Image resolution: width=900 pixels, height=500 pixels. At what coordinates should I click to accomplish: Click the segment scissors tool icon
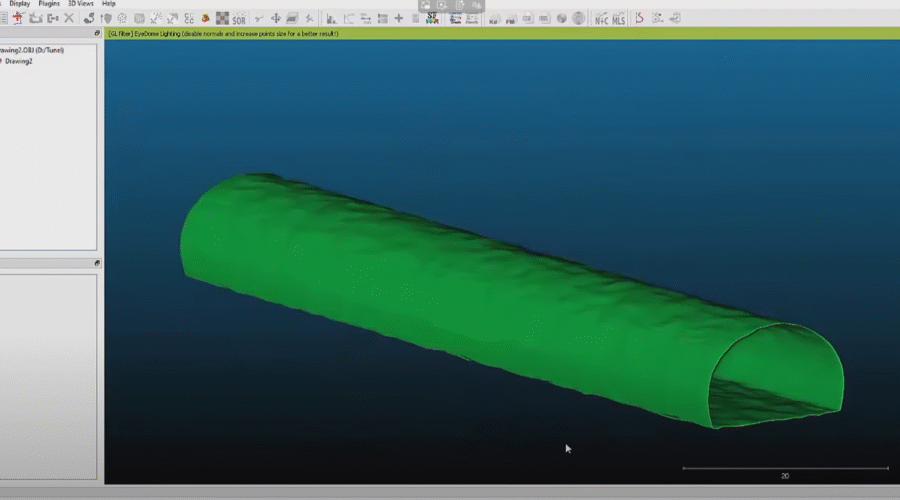(309, 18)
